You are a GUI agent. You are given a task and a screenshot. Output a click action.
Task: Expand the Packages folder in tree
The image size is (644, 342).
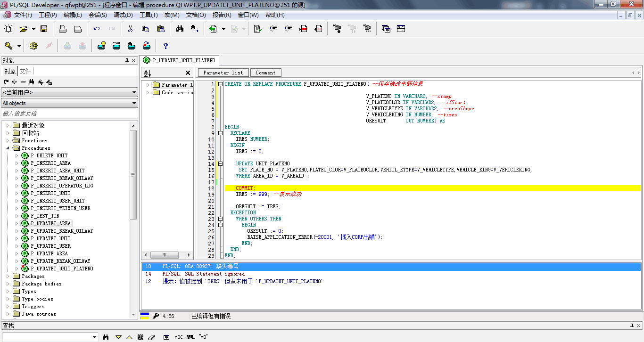8,276
